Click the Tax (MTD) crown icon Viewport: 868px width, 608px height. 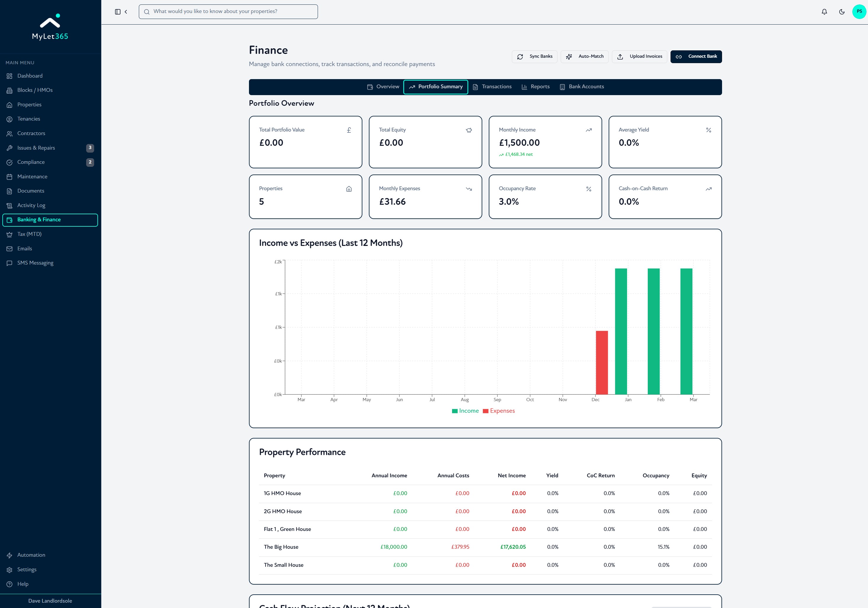[9, 234]
